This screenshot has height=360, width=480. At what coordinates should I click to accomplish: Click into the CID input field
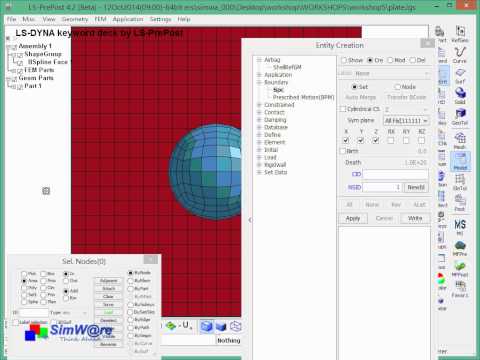point(395,174)
